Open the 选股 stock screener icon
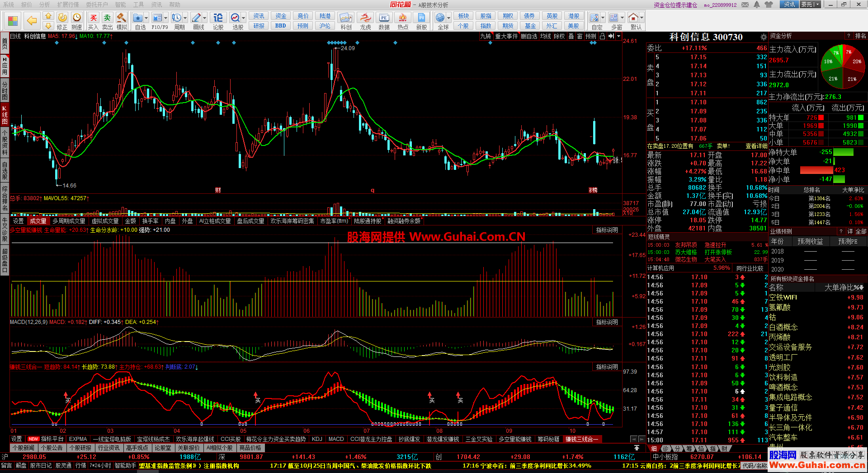The image size is (868, 473). tap(235, 18)
